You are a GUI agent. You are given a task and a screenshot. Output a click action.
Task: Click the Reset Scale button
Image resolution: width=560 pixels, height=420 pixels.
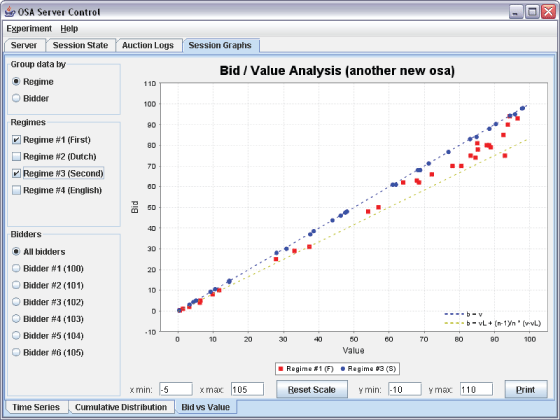312,389
